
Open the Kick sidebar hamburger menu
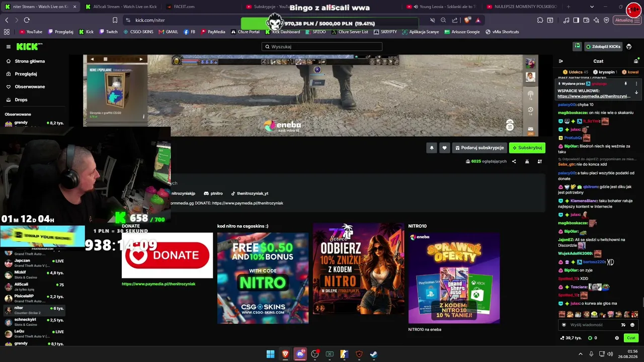pyautogui.click(x=9, y=47)
